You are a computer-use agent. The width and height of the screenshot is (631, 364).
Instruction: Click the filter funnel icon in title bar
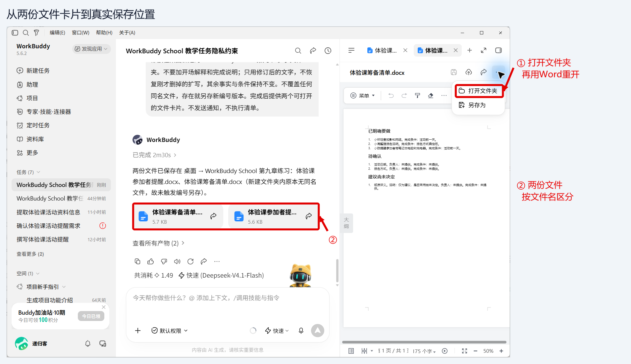pos(36,33)
